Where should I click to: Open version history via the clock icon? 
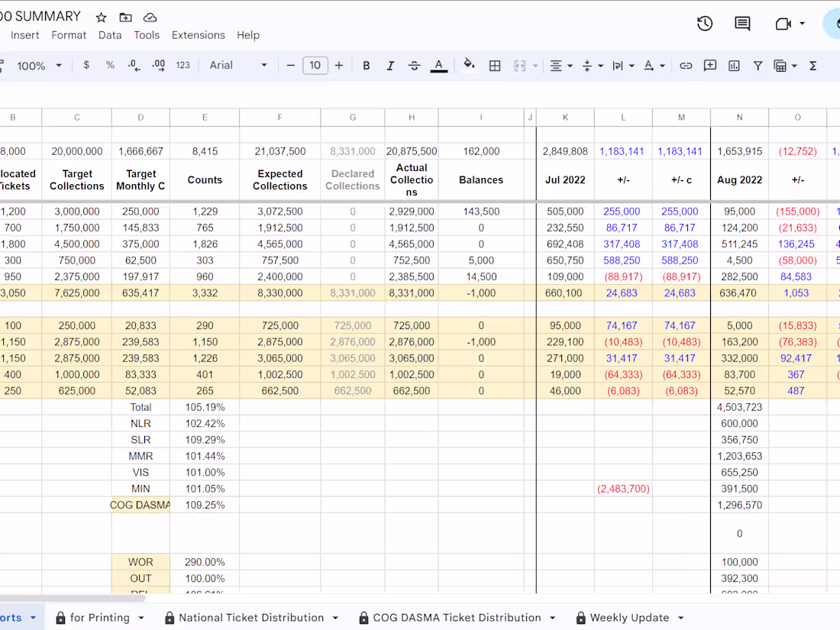point(704,24)
